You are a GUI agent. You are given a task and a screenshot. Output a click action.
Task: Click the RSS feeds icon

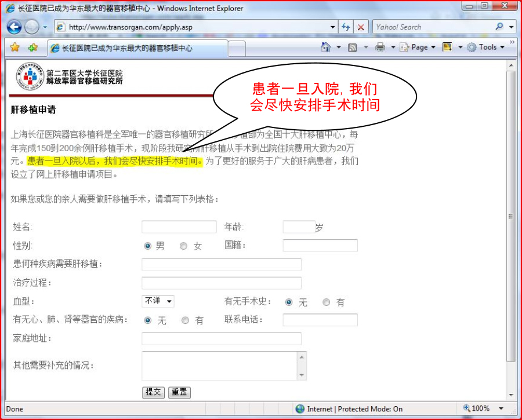[352, 48]
